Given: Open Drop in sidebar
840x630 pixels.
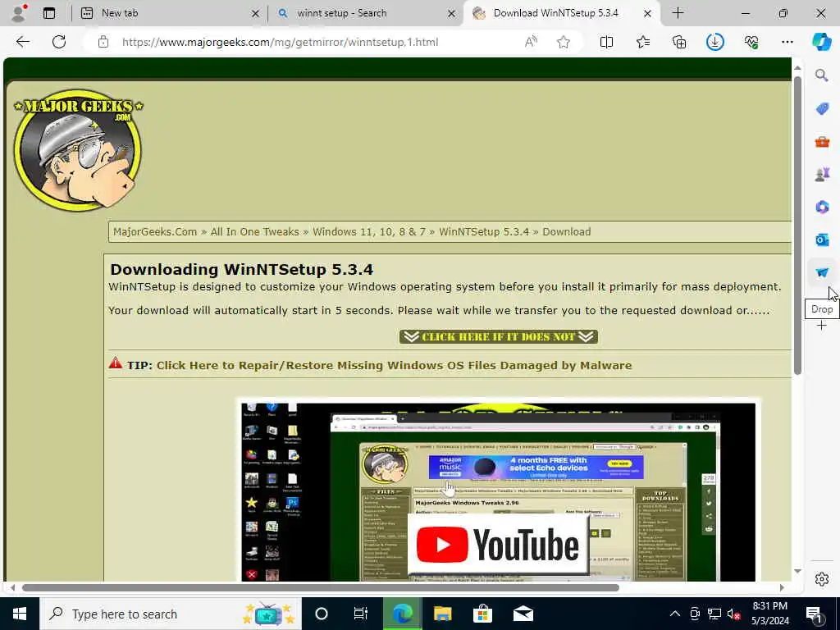Looking at the screenshot, I should [822, 272].
